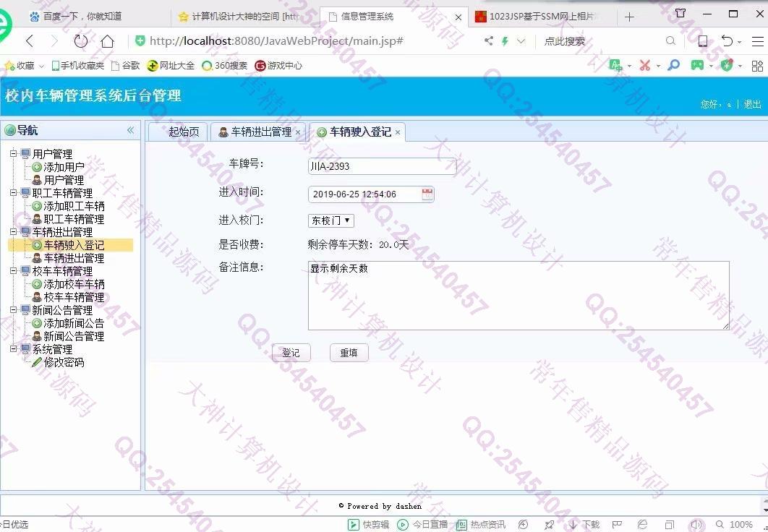
Task: Click the shirt skin icon in the title bar
Action: [680, 13]
